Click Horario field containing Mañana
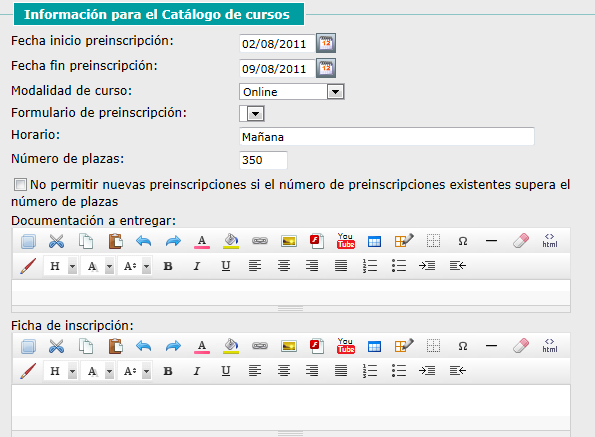 pyautogui.click(x=387, y=137)
